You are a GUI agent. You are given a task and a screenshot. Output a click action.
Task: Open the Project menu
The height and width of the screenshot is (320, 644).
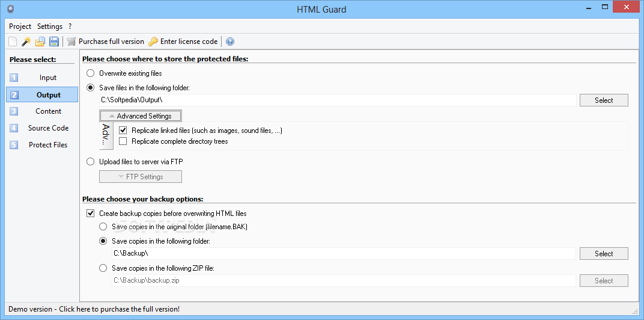pos(20,26)
